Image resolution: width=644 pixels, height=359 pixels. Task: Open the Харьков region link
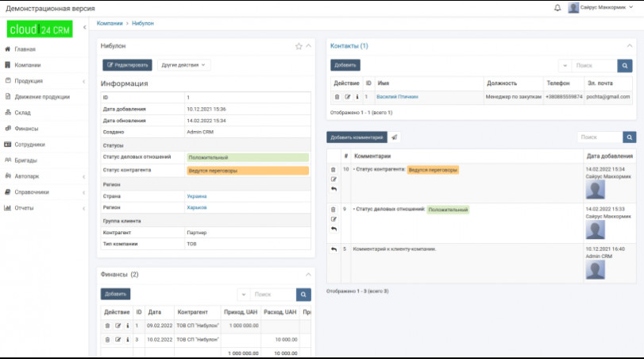click(197, 207)
